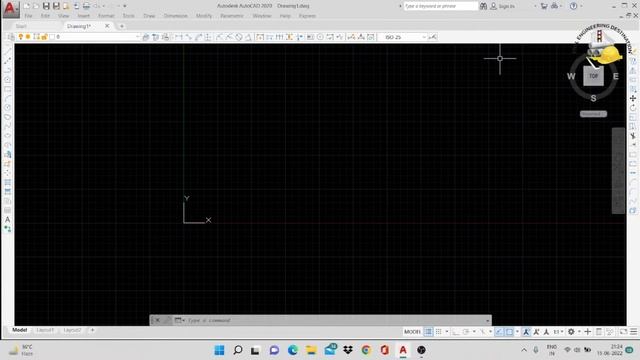Open Layer Properties Manager icon

point(11,37)
